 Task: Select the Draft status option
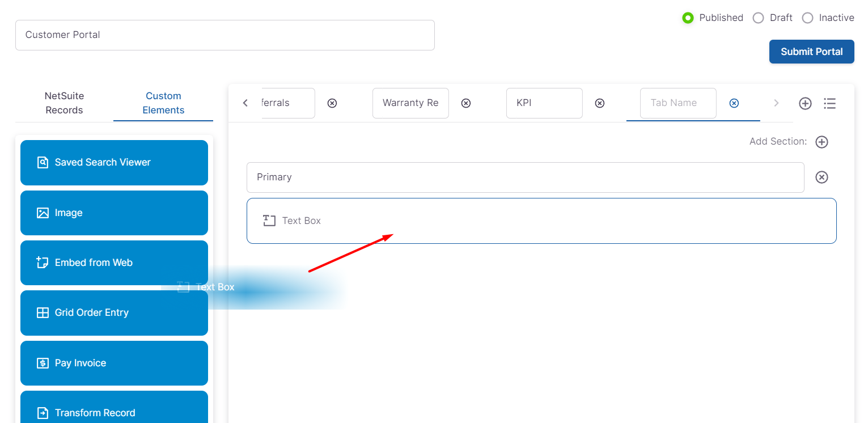coord(758,18)
